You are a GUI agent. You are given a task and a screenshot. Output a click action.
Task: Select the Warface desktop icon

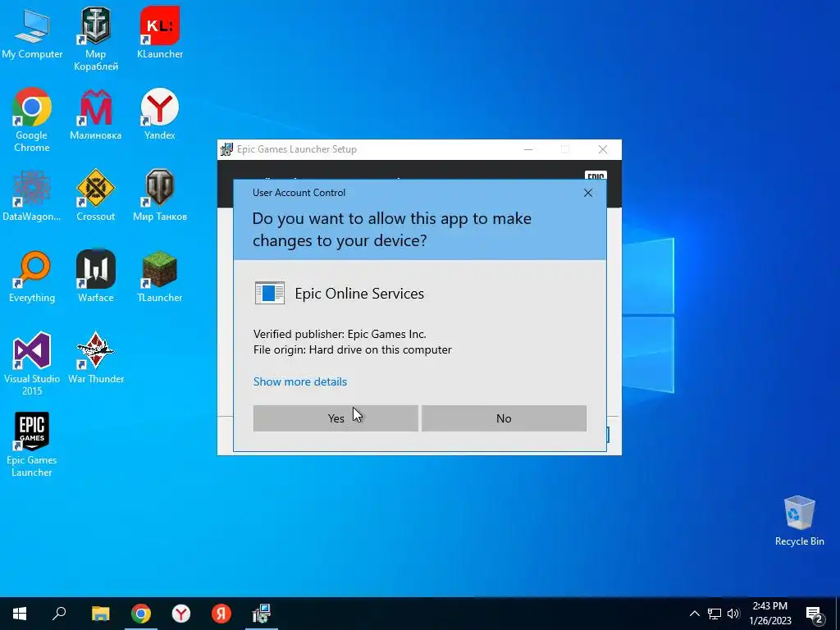pyautogui.click(x=95, y=276)
